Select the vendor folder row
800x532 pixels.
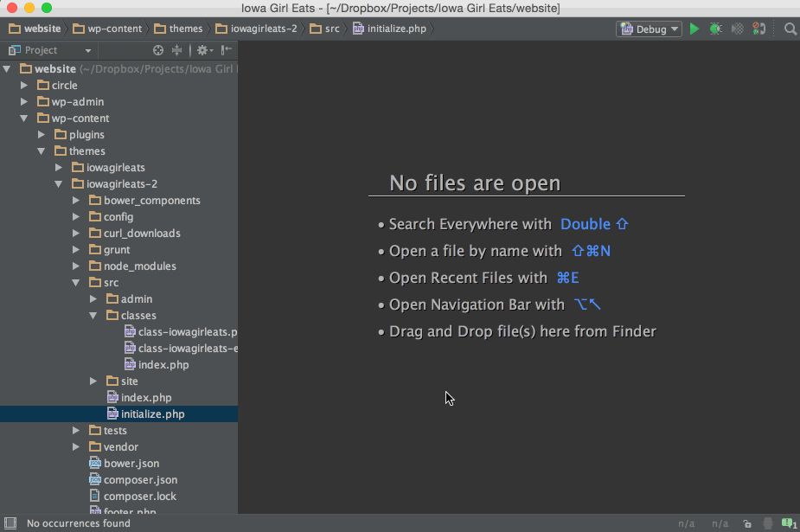click(x=118, y=447)
